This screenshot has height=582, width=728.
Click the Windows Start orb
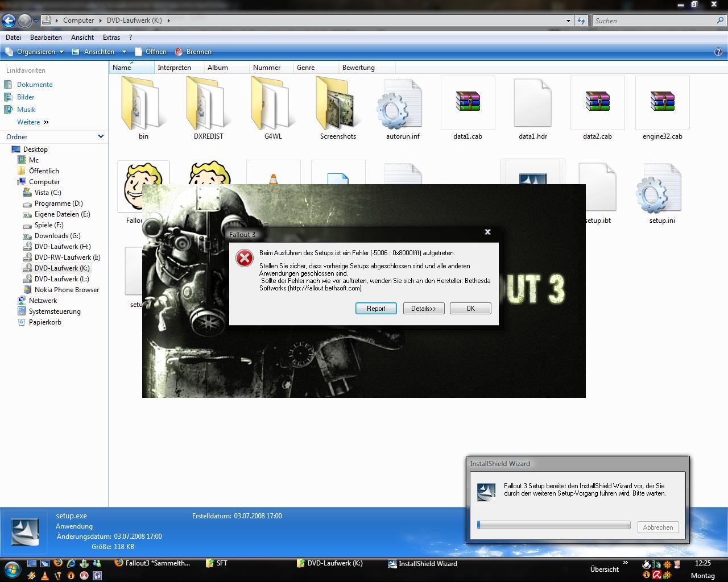13,569
